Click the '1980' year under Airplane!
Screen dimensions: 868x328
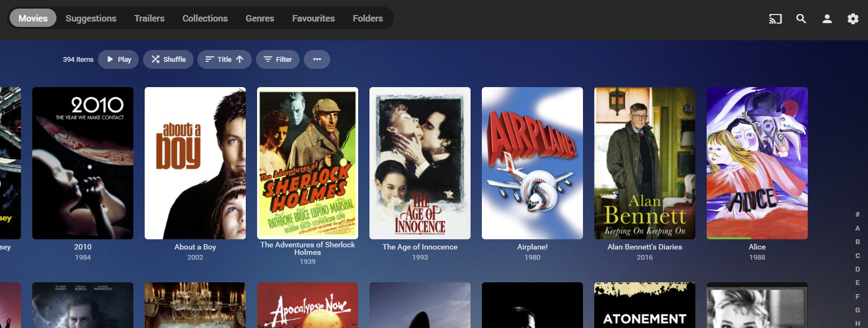tap(532, 258)
